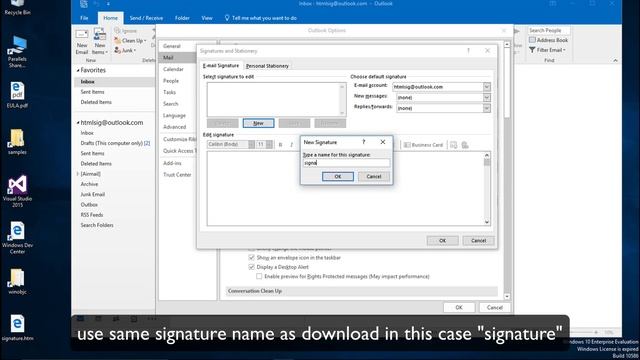Open the Parallels Shared folders desktop icon

[x=17, y=51]
